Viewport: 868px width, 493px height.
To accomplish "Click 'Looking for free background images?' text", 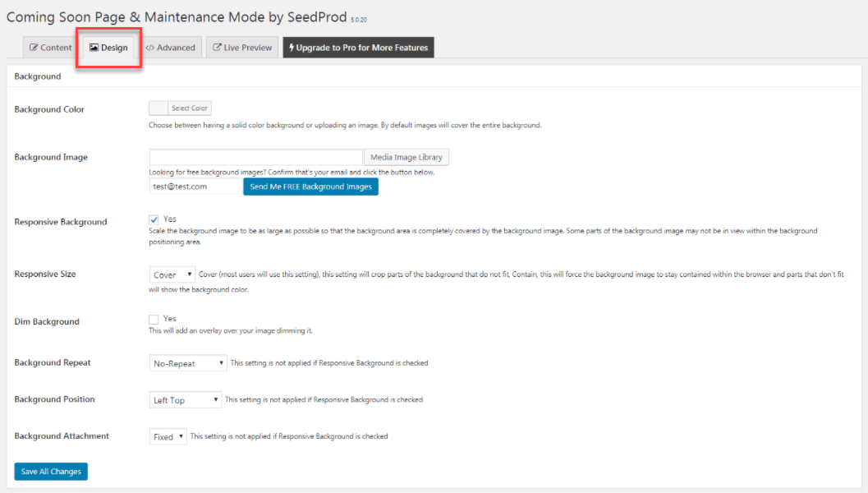I will tap(292, 173).
